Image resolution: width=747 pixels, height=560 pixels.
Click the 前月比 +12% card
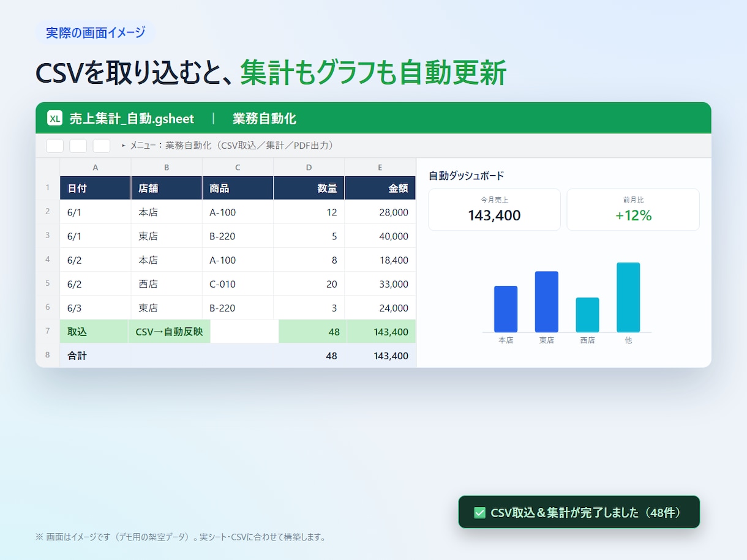633,209
